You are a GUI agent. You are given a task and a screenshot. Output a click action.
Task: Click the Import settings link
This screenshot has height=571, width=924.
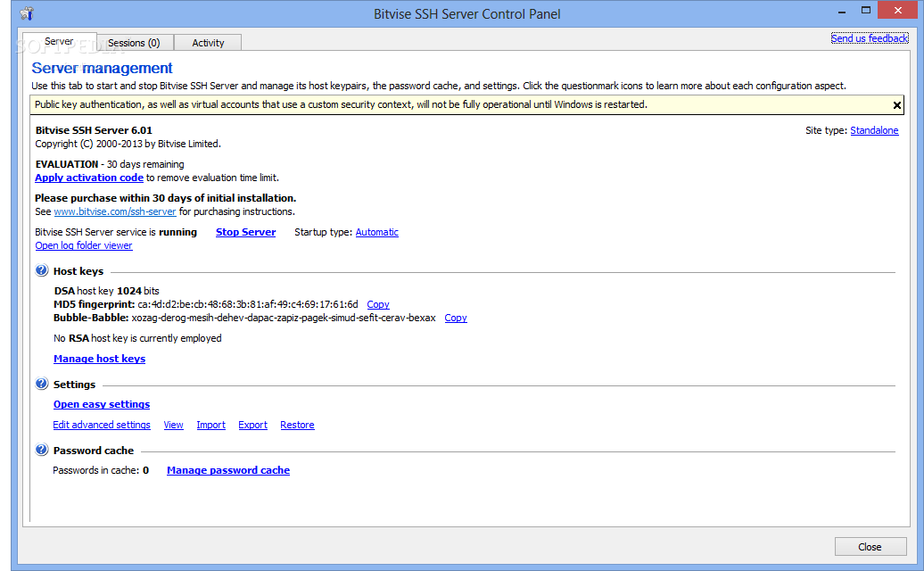coord(211,425)
